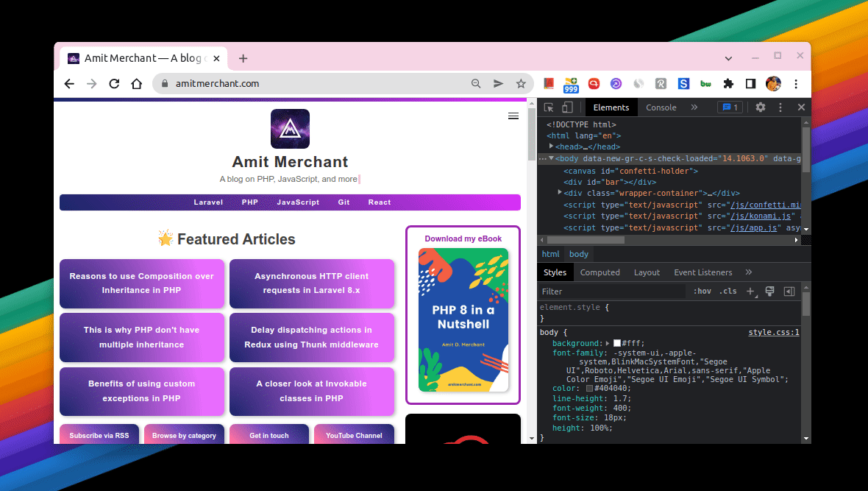Open the site hamburger menu

pos(513,116)
